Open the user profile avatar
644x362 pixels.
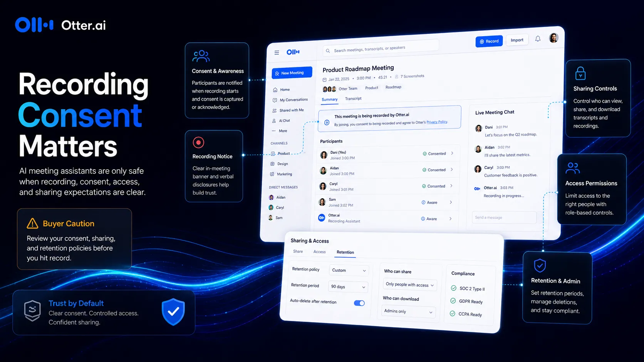coord(553,38)
